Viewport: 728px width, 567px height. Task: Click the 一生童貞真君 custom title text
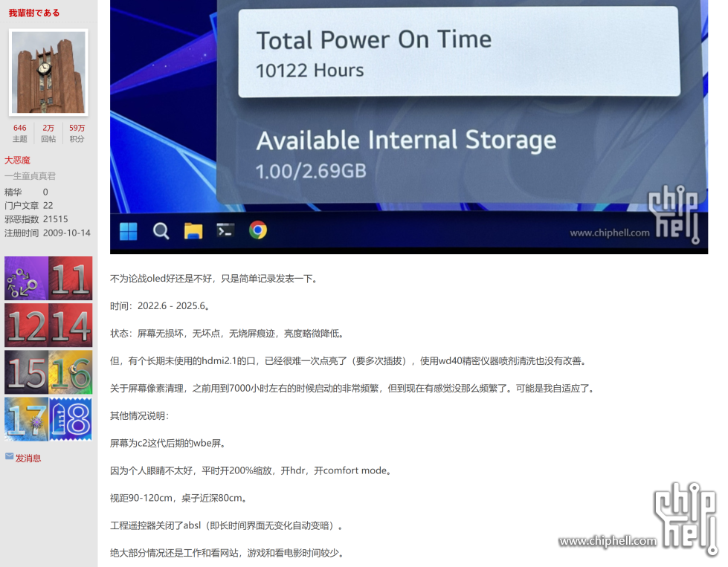(x=30, y=176)
